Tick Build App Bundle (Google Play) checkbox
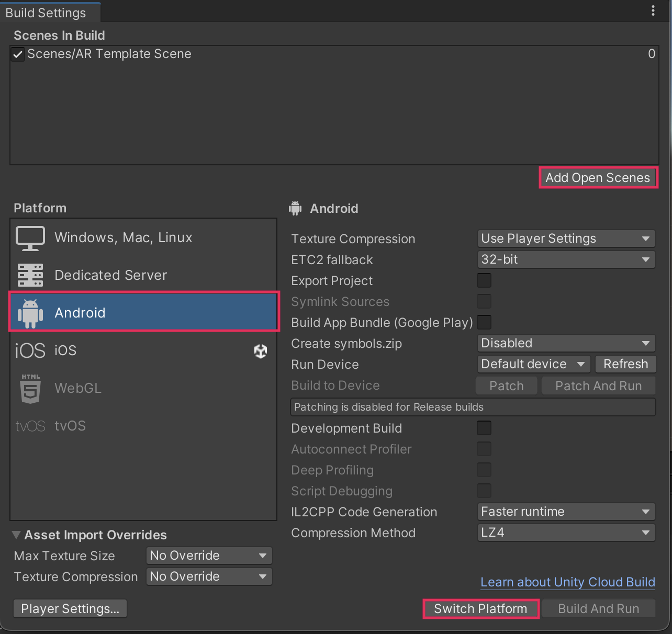 pos(484,322)
